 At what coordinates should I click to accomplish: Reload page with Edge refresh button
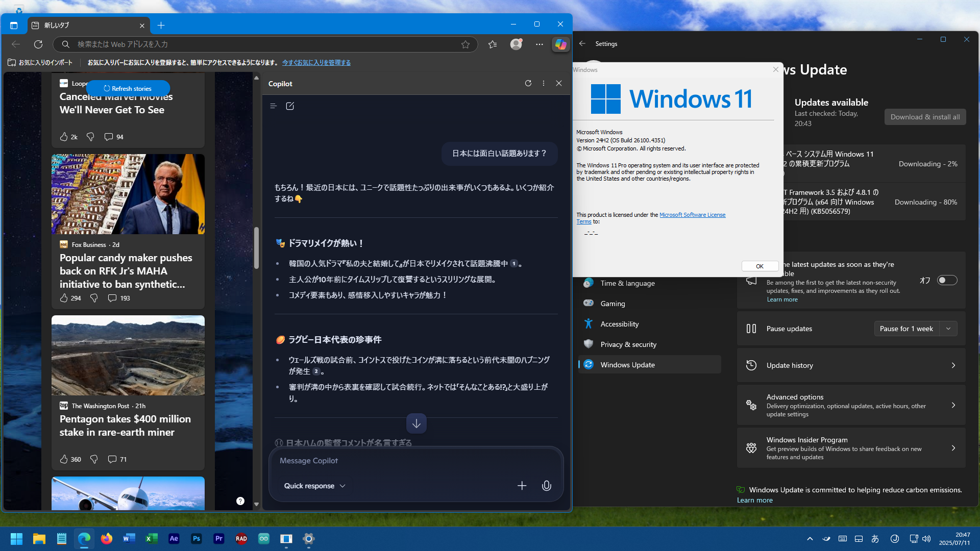[x=38, y=44]
